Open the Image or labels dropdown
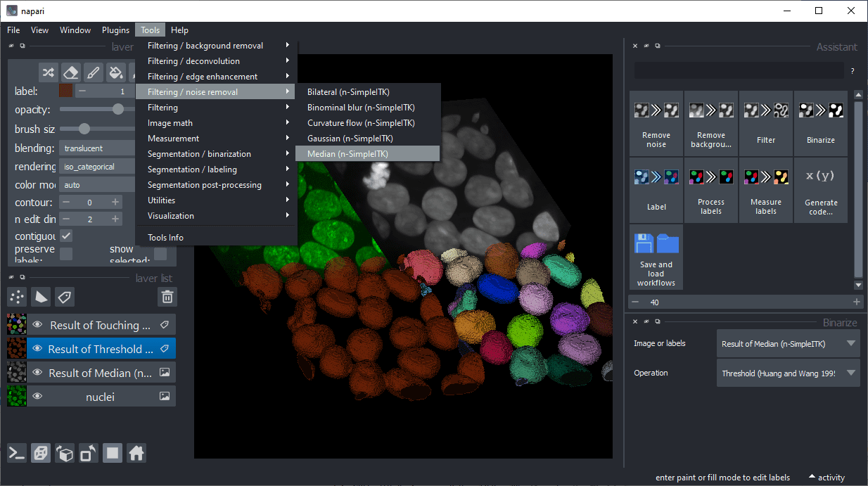This screenshot has height=486, width=868. point(788,344)
